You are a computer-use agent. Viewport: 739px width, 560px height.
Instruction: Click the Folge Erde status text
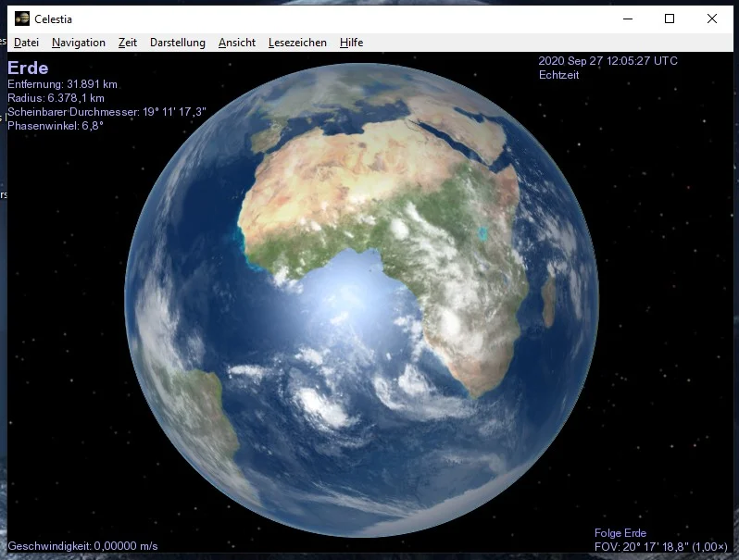click(620, 532)
